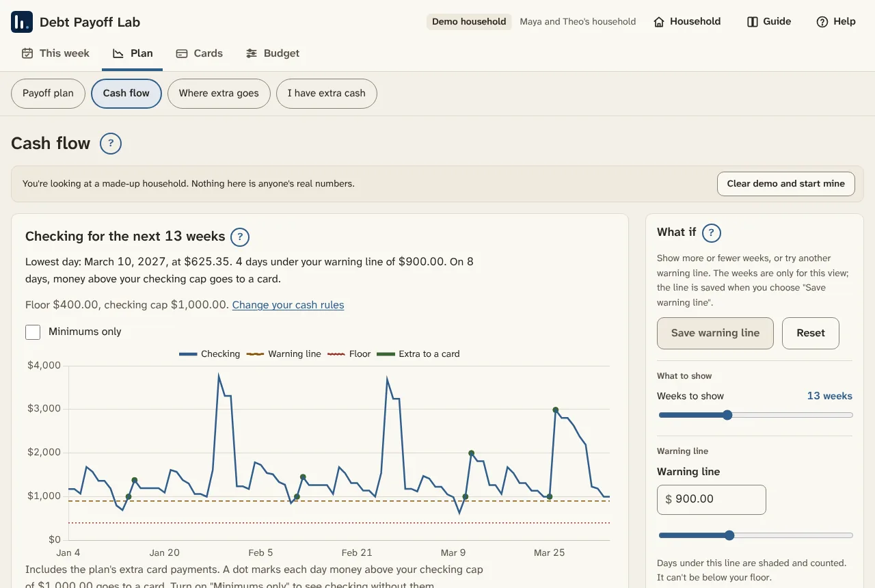The width and height of the screenshot is (875, 588).
Task: Click the $4,000 axis label
Action: (x=44, y=365)
